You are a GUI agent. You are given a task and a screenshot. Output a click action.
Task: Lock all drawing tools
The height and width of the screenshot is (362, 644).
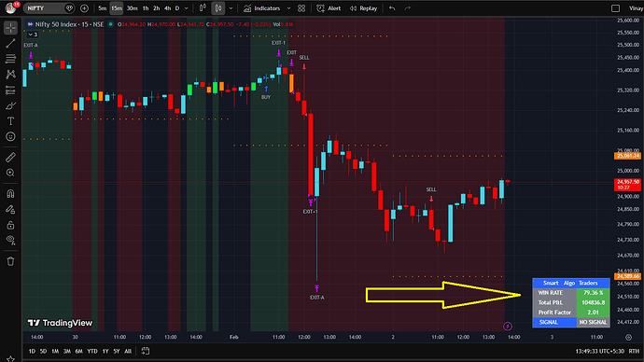pos(10,225)
